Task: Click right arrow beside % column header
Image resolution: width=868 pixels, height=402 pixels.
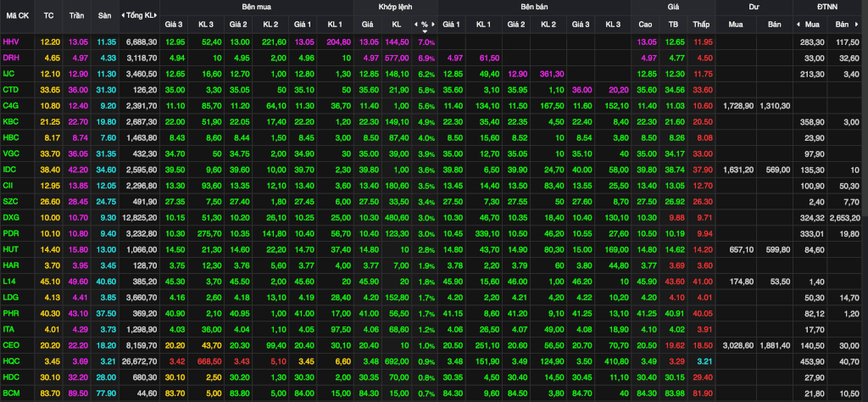Action: tap(433, 25)
